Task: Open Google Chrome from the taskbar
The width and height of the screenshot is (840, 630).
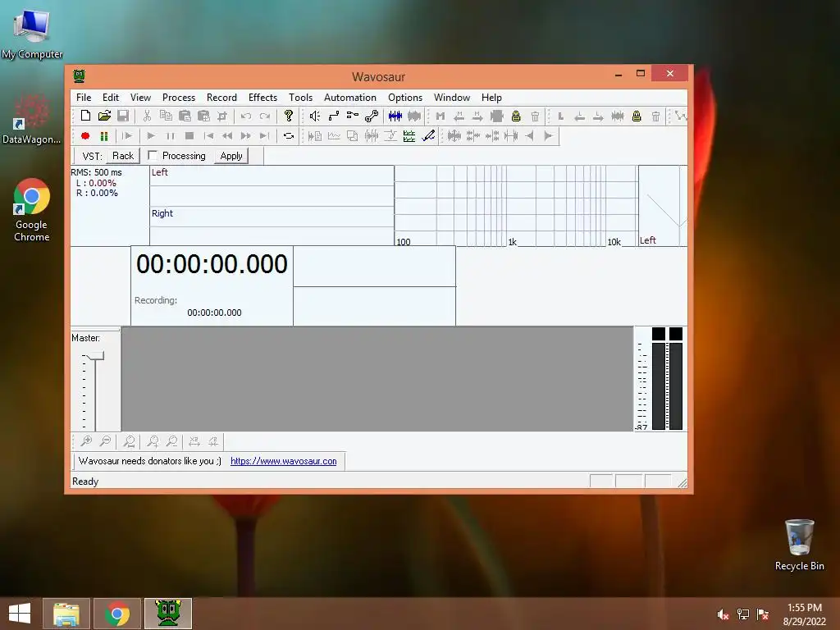Action: 117,614
